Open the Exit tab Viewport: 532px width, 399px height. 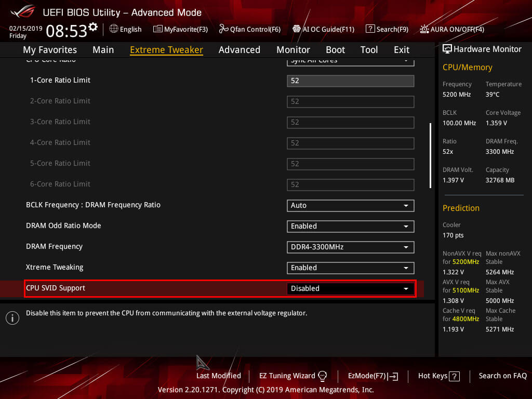(402, 50)
